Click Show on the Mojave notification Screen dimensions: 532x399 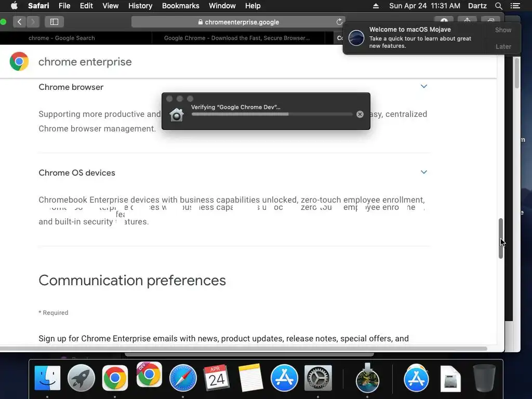503,30
